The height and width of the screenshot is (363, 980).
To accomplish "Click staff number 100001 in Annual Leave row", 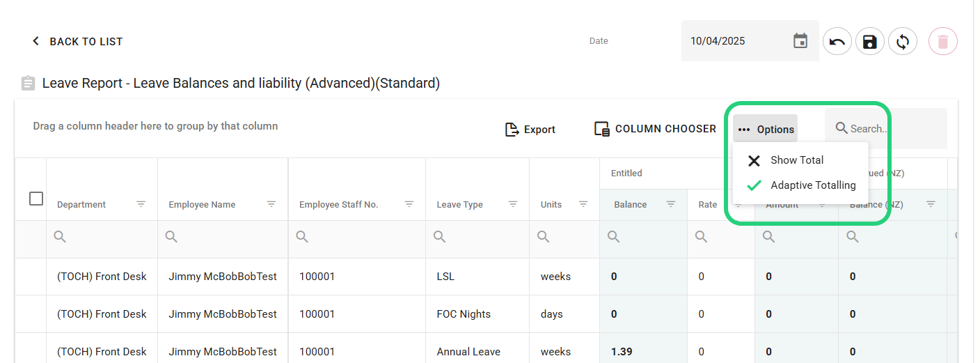I will tap(317, 352).
